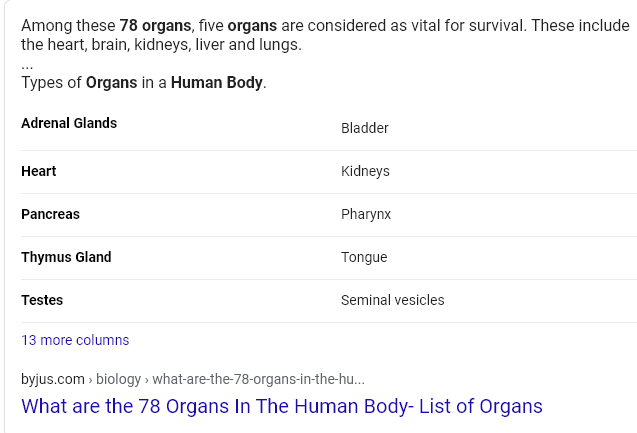This screenshot has width=637, height=433.
Task: Select the Pancreas table cell
Action: [50, 214]
